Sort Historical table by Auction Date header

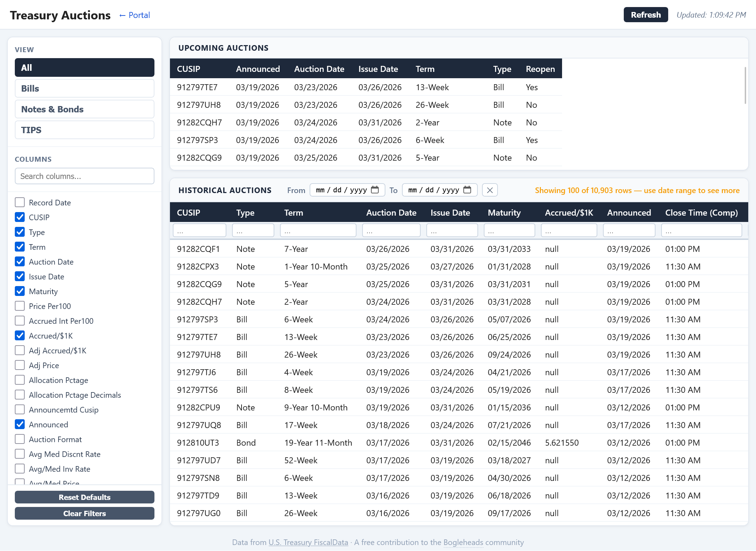pos(391,213)
